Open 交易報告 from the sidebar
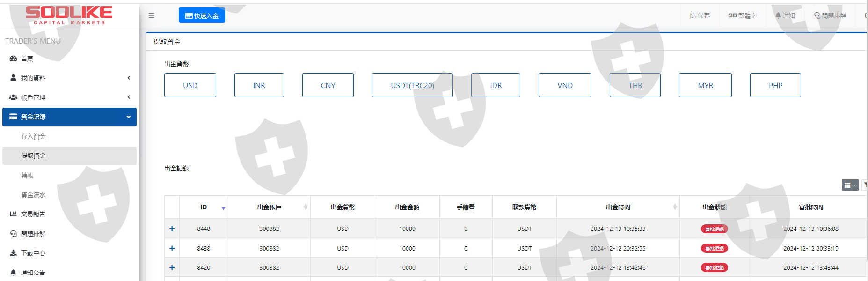Screen dimensions: 868x281 click(x=33, y=214)
